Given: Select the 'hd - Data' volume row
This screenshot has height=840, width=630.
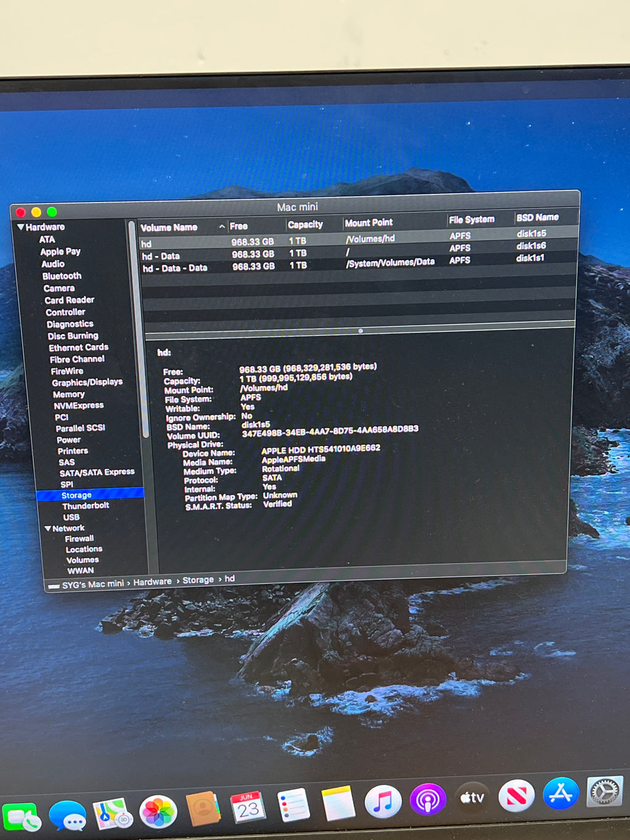Looking at the screenshot, I should (359, 250).
